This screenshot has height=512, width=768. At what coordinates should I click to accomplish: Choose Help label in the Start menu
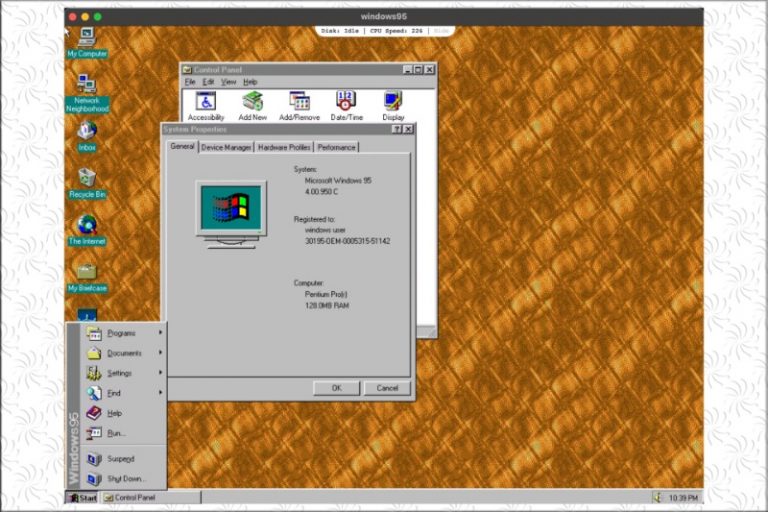(x=115, y=413)
